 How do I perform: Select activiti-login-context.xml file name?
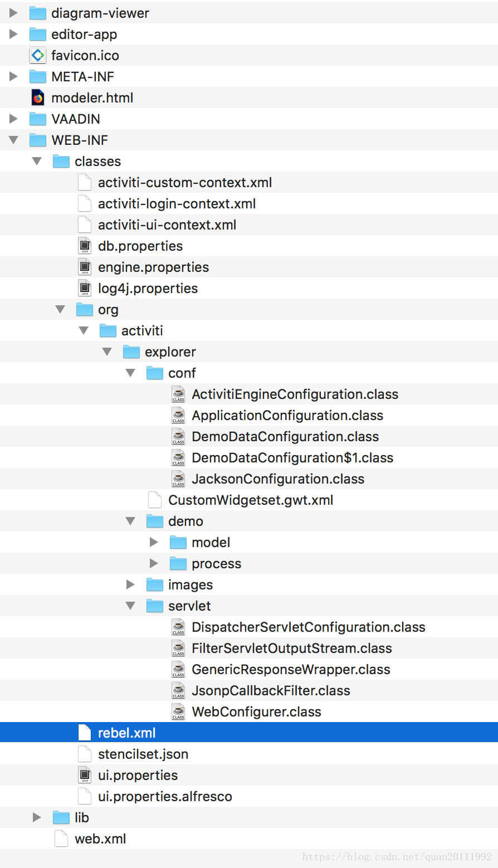pyautogui.click(x=177, y=204)
